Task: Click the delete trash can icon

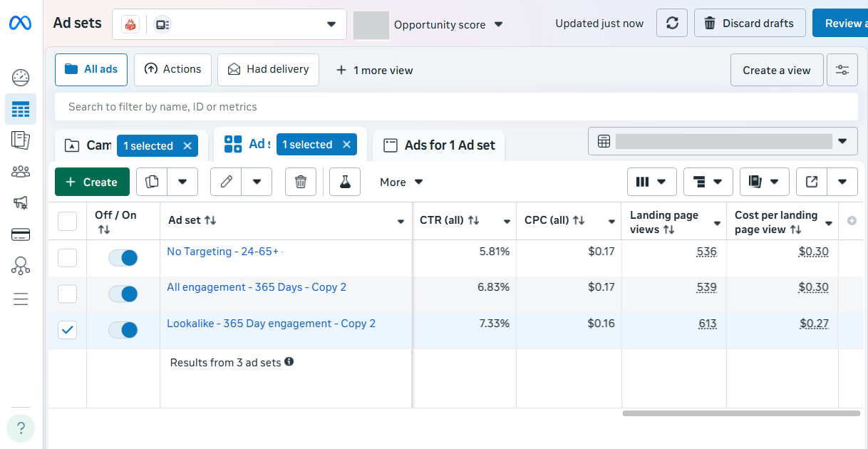Action: click(x=301, y=182)
